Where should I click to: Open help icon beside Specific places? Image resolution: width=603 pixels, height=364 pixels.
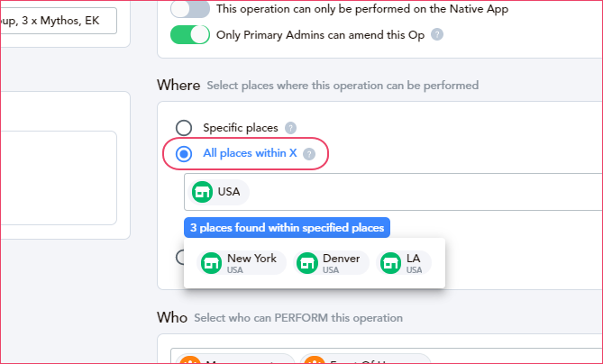(x=290, y=128)
